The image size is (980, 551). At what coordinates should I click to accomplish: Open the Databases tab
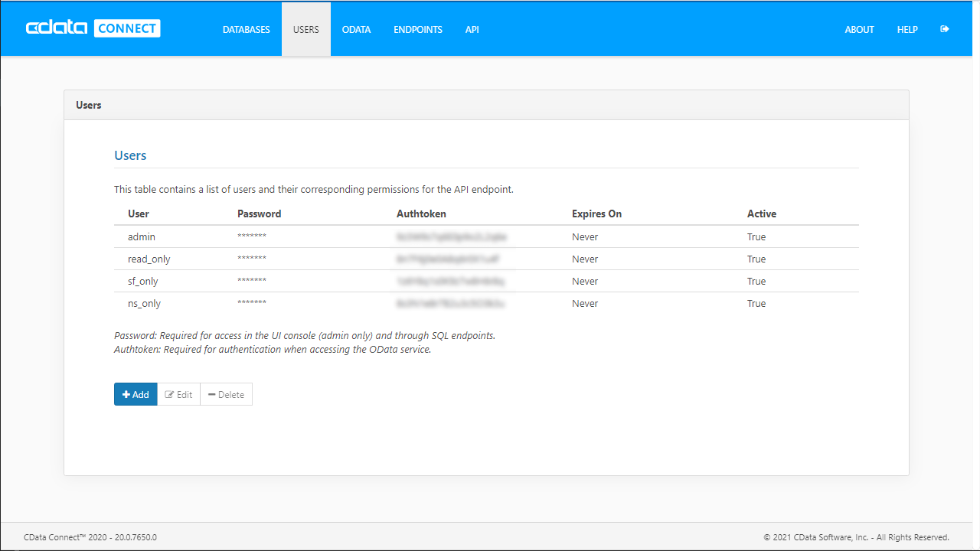click(246, 30)
